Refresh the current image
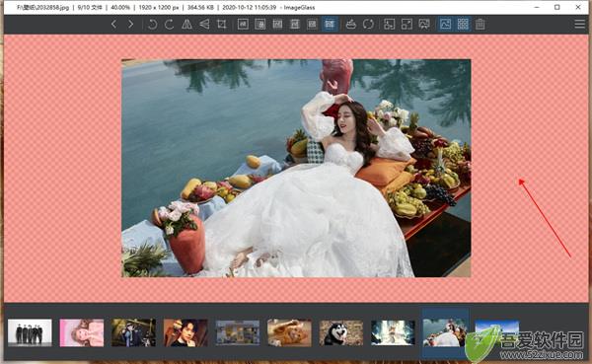The image size is (592, 364). point(368,24)
